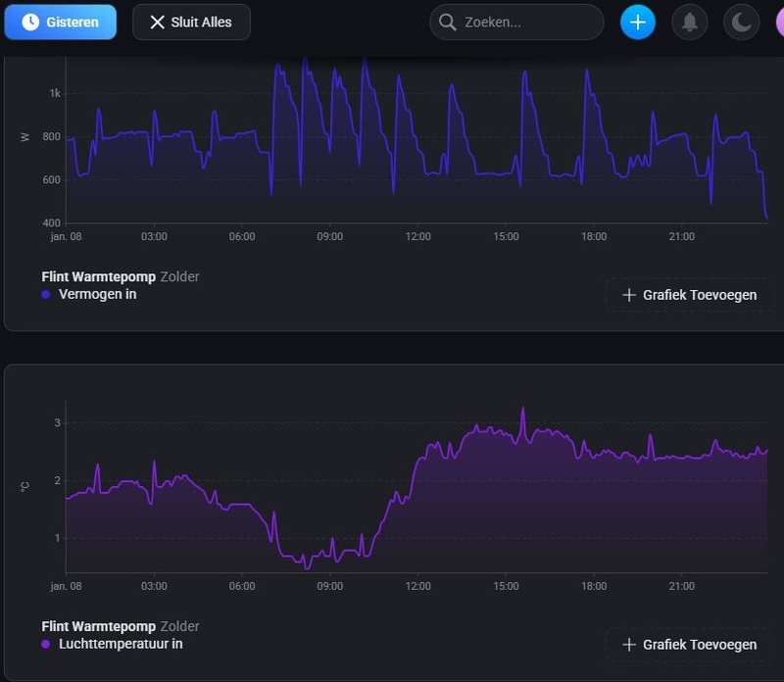Click the purple dot beside Vermogen in
This screenshot has width=784, height=682.
click(x=46, y=294)
